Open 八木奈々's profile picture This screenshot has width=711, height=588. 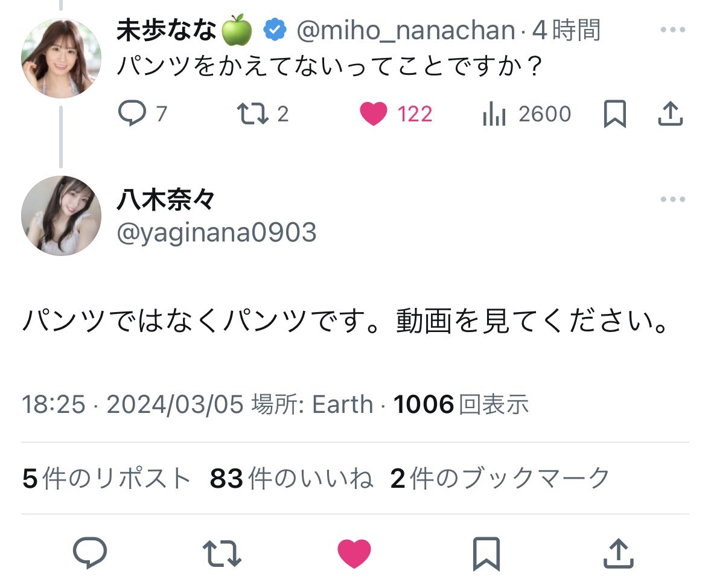pos(61,216)
